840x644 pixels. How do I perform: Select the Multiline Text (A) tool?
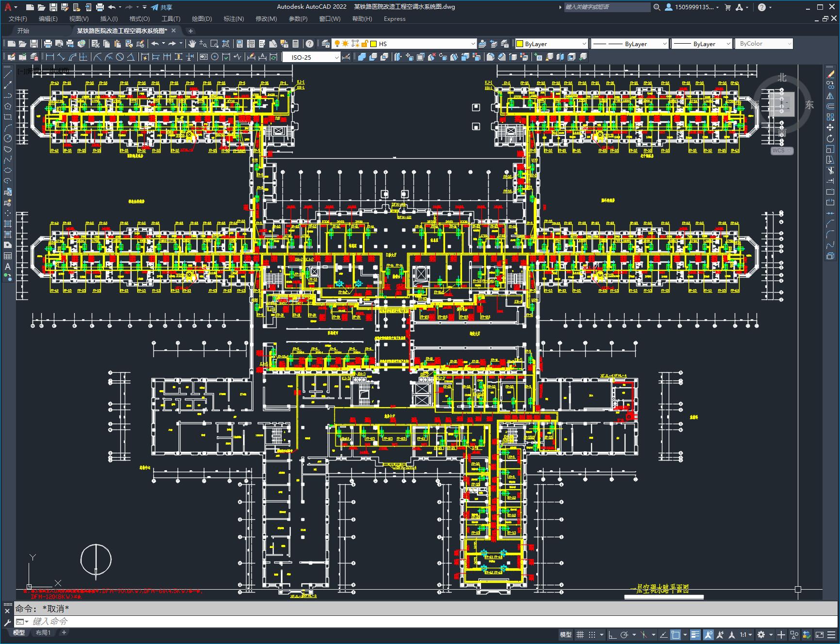point(8,266)
